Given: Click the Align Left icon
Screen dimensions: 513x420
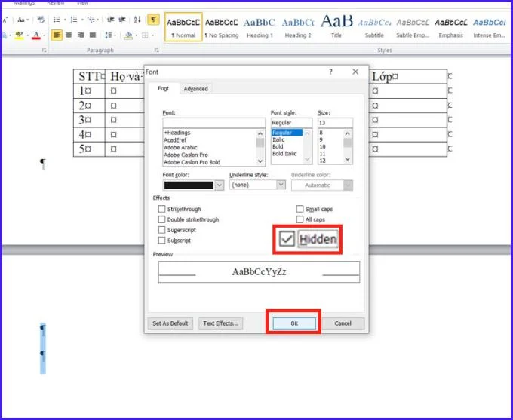Looking at the screenshot, I should (x=57, y=35).
